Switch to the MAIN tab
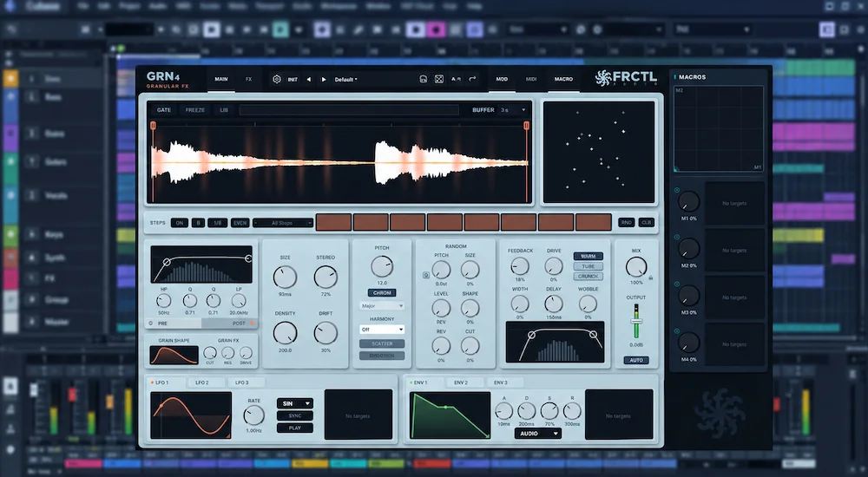868x477 pixels. tap(221, 79)
